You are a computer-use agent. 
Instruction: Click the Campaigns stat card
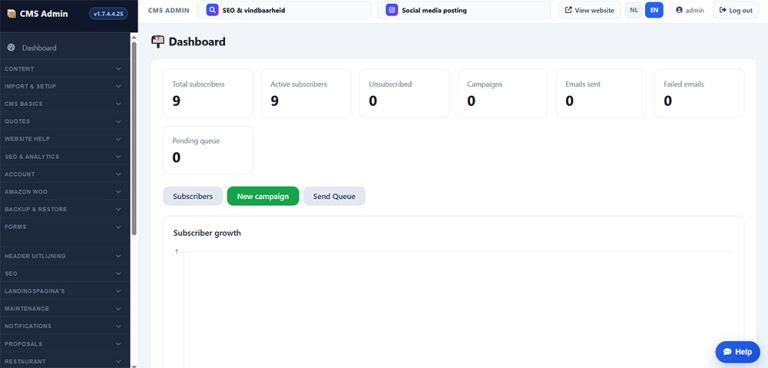click(503, 93)
